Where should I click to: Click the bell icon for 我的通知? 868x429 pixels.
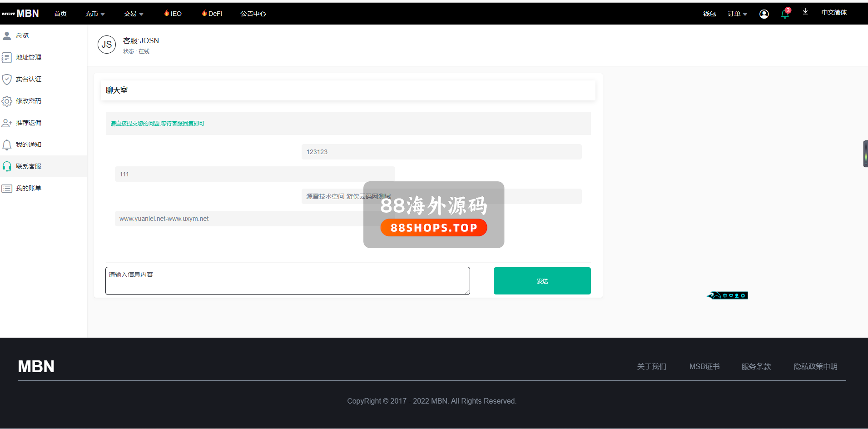point(7,145)
